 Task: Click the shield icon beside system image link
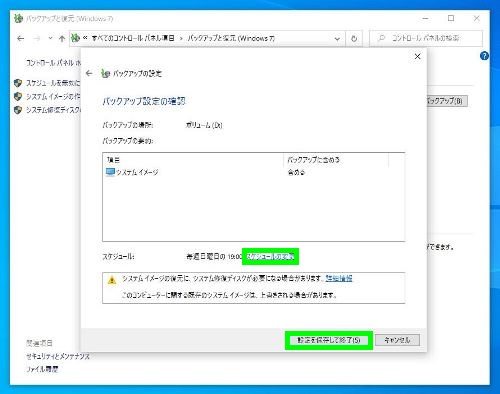[18, 96]
